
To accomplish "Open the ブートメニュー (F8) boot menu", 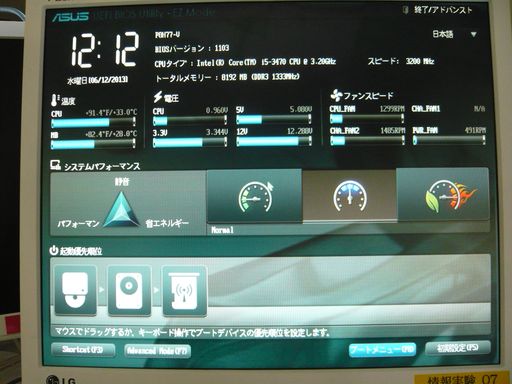I will coord(382,349).
